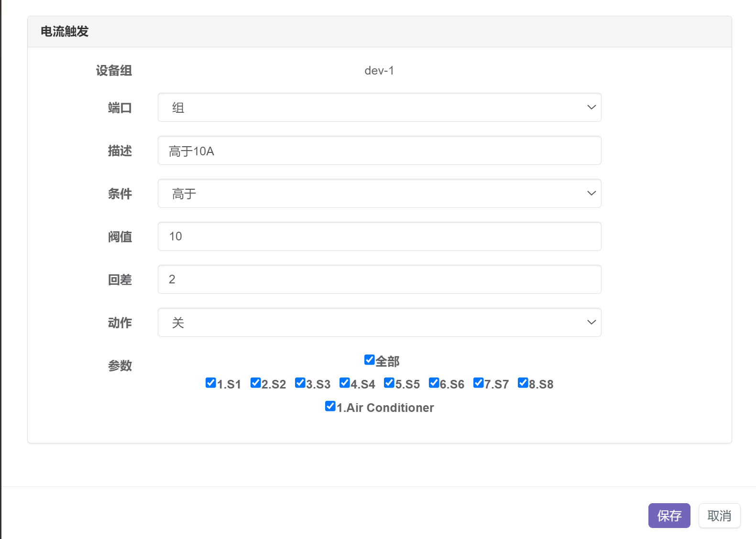Toggle the 1.Air Conditioner checkbox
This screenshot has height=539, width=756.
coord(330,406)
